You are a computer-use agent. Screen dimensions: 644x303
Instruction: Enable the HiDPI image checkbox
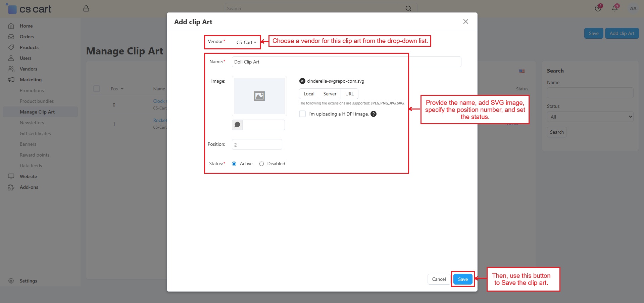[x=302, y=114]
